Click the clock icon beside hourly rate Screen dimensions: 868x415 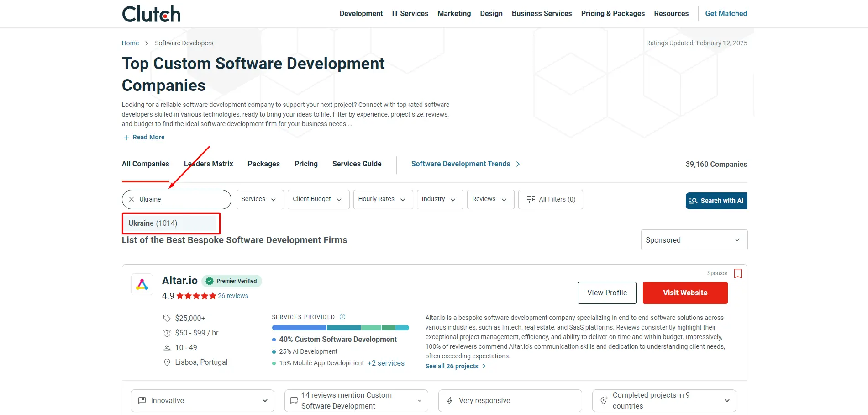coord(167,333)
